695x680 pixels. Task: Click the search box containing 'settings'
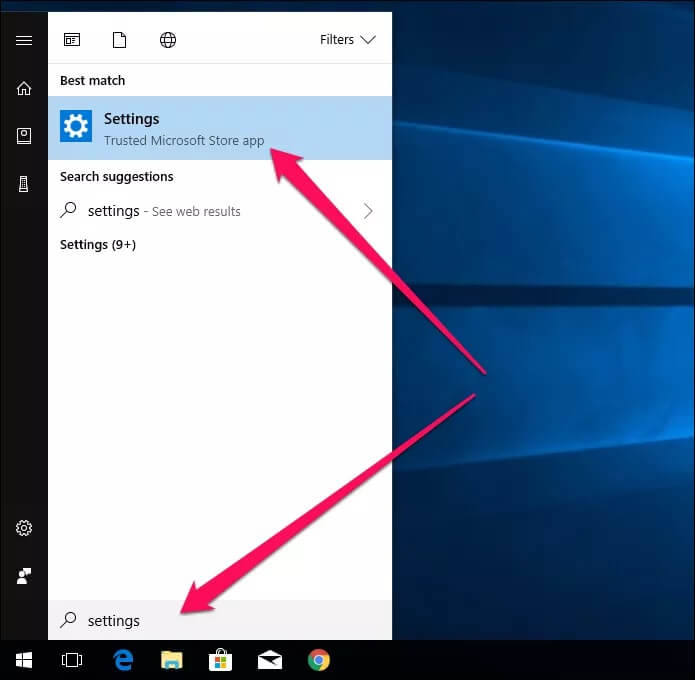tap(220, 620)
